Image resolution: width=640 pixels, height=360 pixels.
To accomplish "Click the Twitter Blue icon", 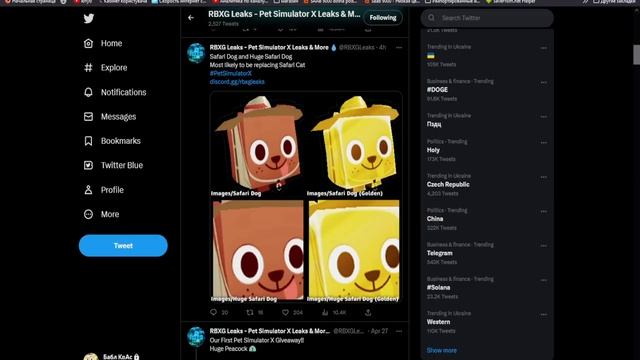I will tap(88, 165).
